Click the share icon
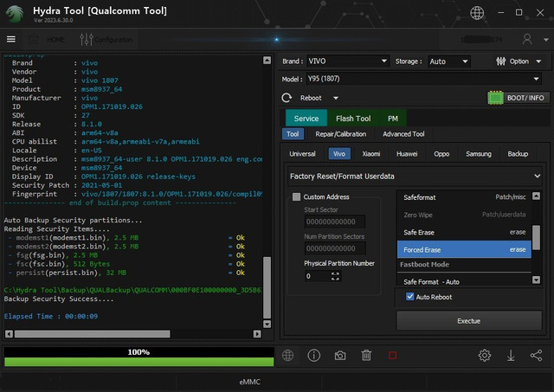This screenshot has width=554, height=392. 537,356
